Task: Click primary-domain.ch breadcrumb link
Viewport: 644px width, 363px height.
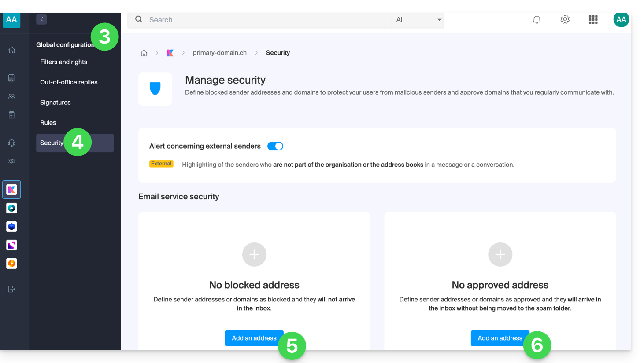Action: [219, 53]
